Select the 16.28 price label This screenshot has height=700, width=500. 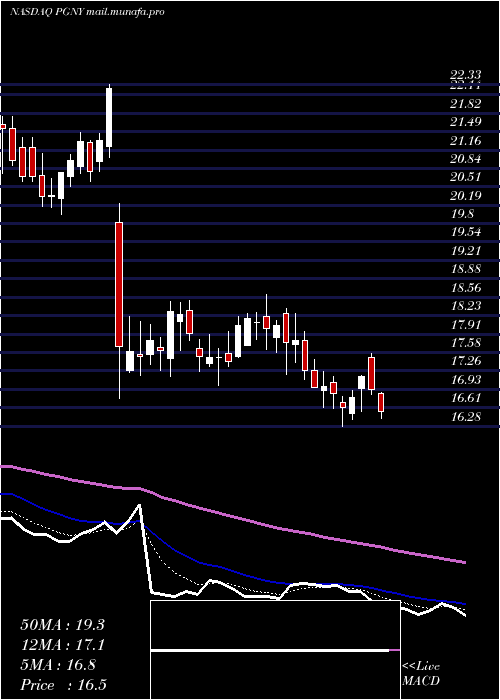466,417
